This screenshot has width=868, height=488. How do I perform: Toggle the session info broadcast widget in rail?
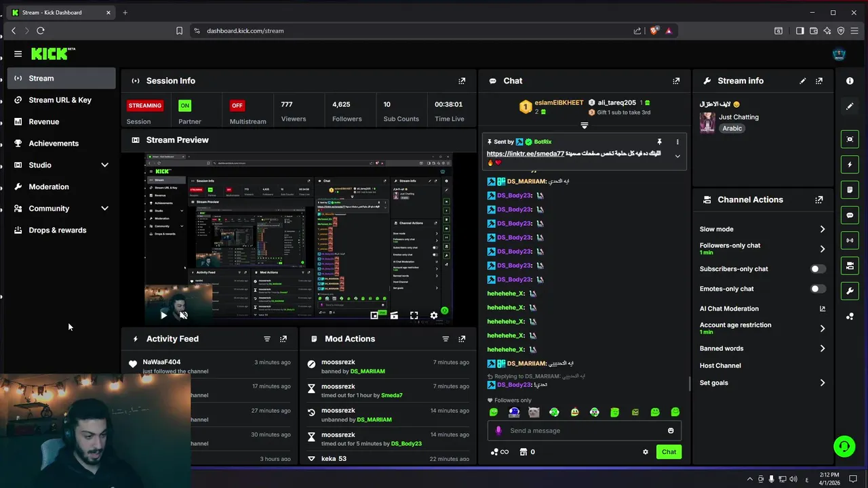pos(850,240)
